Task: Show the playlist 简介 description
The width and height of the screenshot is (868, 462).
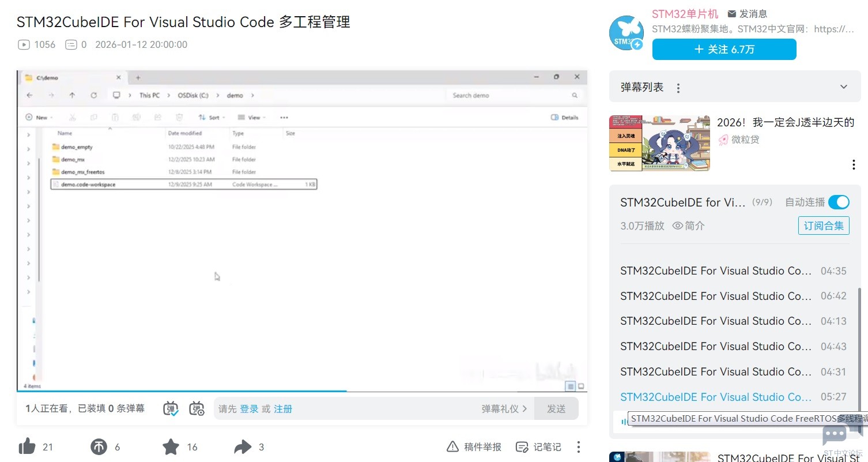Action: (689, 226)
